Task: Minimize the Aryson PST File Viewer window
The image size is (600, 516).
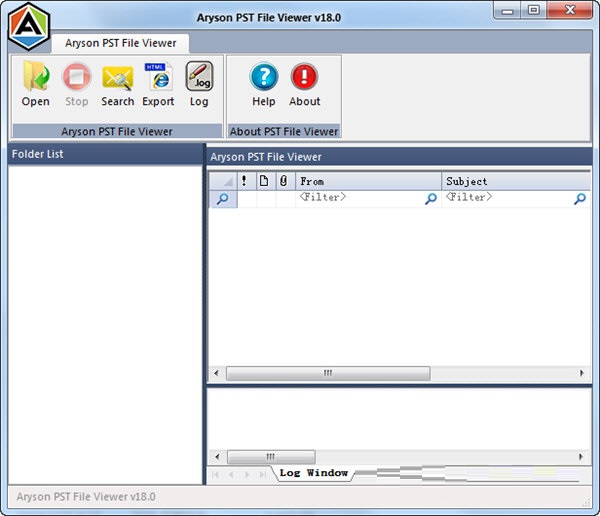Action: [507, 10]
